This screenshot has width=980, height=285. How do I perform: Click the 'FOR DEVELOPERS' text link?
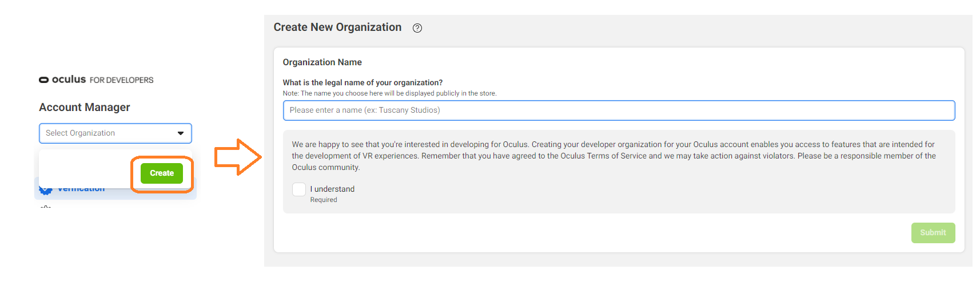click(121, 80)
